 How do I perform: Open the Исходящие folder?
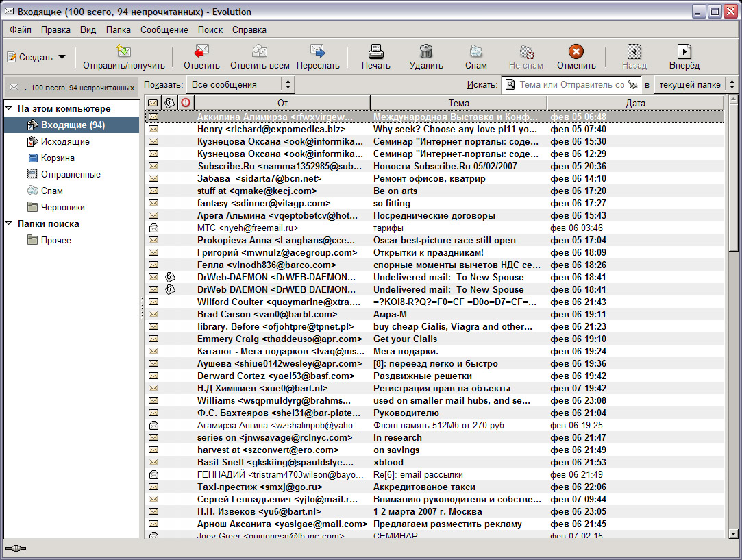pyautogui.click(x=65, y=141)
